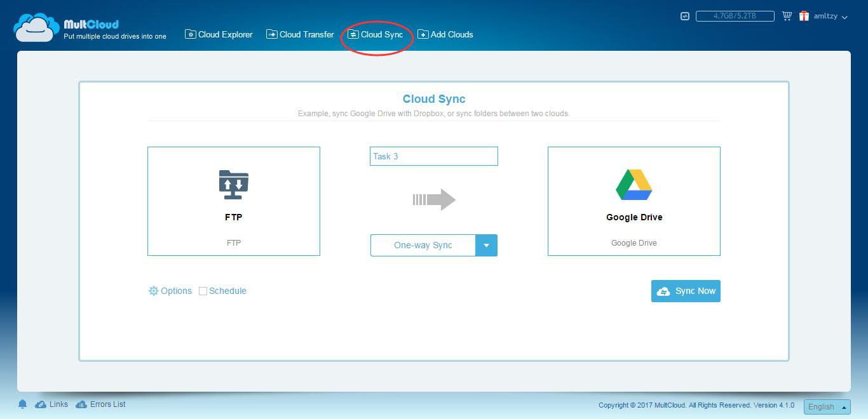This screenshot has width=868, height=419.
Task: Open the Cloud Explorer tab
Action: pyautogui.click(x=219, y=34)
